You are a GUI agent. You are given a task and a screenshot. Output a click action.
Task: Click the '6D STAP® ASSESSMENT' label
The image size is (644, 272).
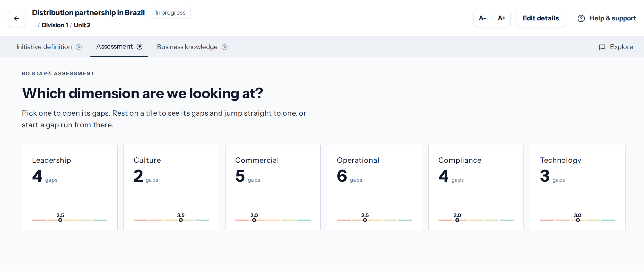click(58, 74)
